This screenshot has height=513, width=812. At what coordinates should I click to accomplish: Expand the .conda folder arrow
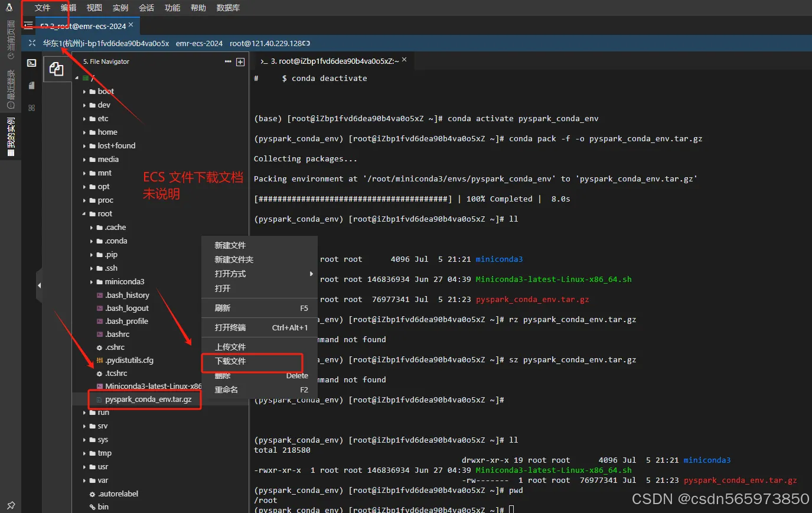(x=92, y=241)
